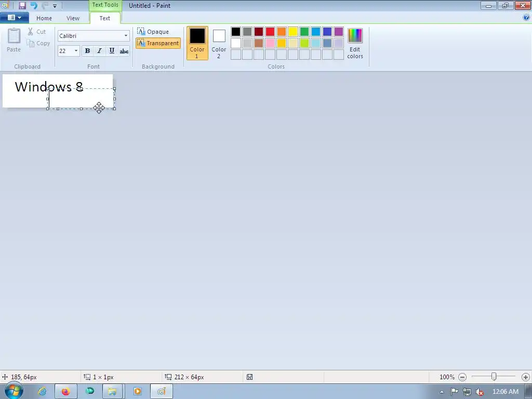Viewport: 532px width, 399px height.
Task: Show hidden tray icons arrow
Action: [x=442, y=392]
